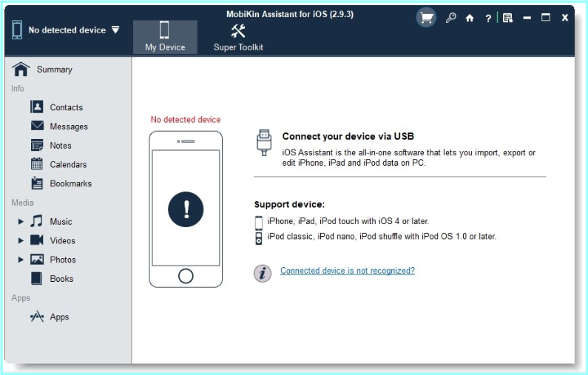Image resolution: width=588 pixels, height=375 pixels.
Task: Click Connect your device via USB heading
Action: point(348,136)
